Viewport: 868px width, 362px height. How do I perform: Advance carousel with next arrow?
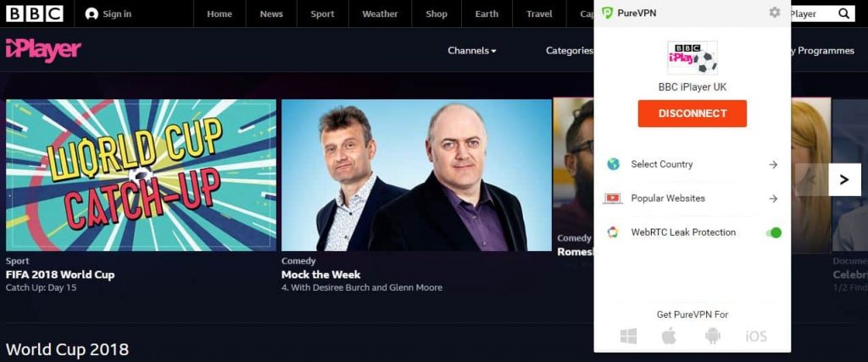[844, 180]
